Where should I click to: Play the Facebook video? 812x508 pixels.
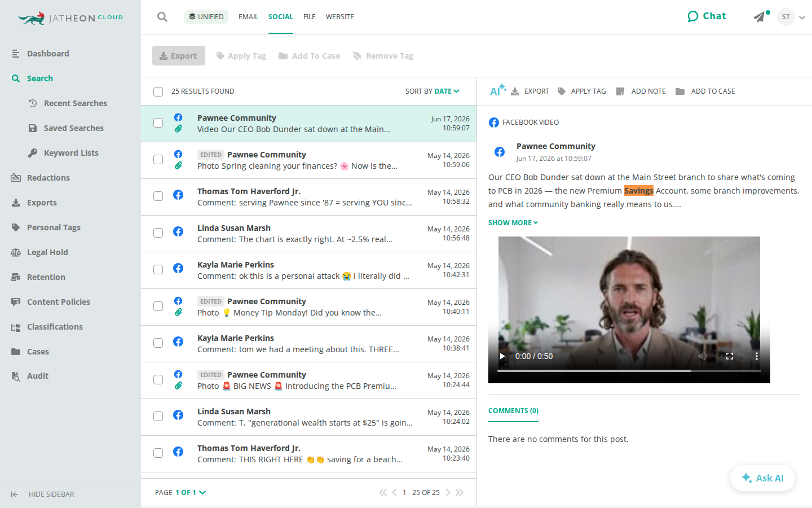(x=502, y=356)
